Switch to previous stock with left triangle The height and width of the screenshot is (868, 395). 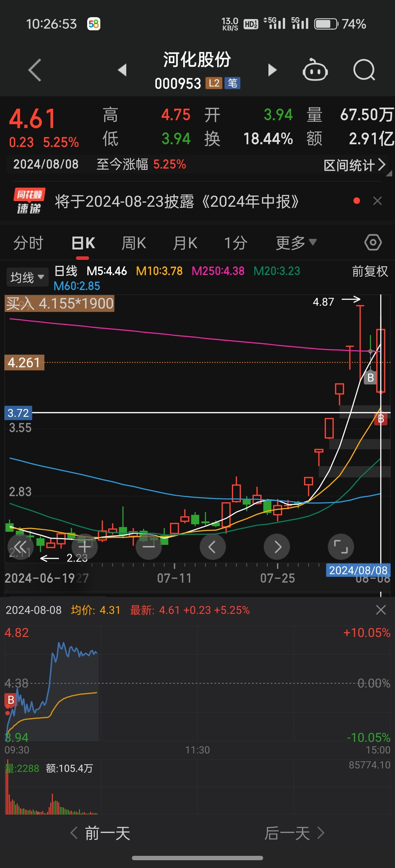[x=122, y=70]
